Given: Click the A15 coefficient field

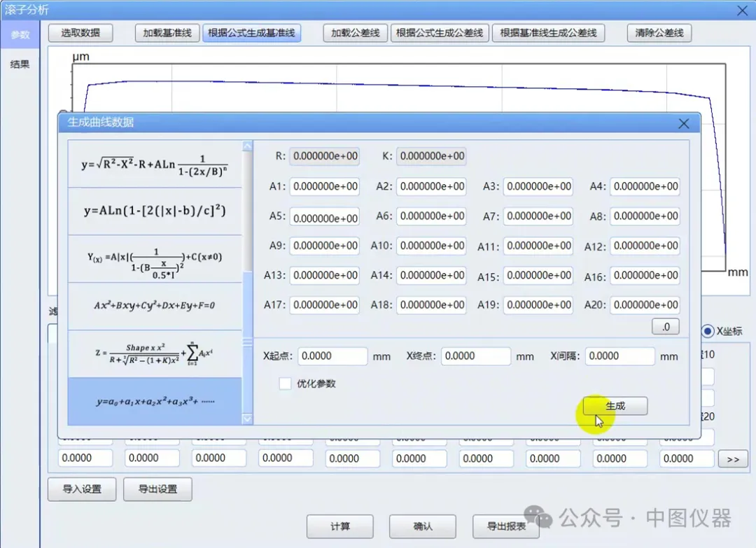Looking at the screenshot, I should (x=538, y=276).
